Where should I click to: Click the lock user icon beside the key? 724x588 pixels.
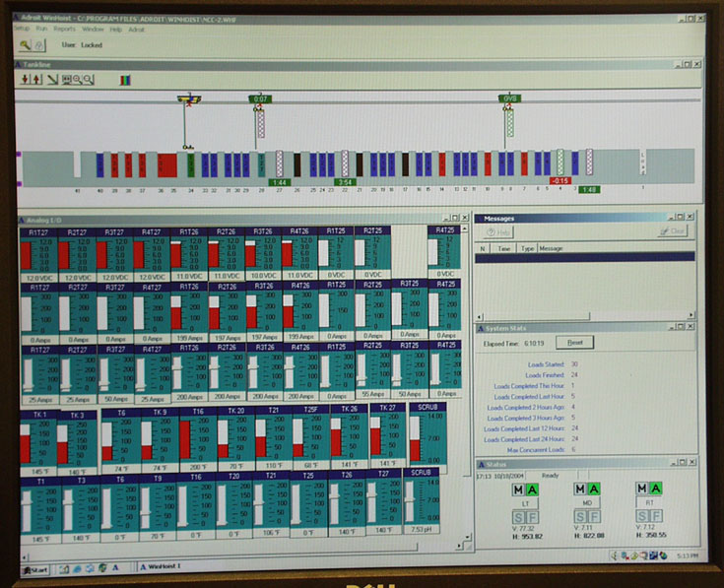pos(39,44)
